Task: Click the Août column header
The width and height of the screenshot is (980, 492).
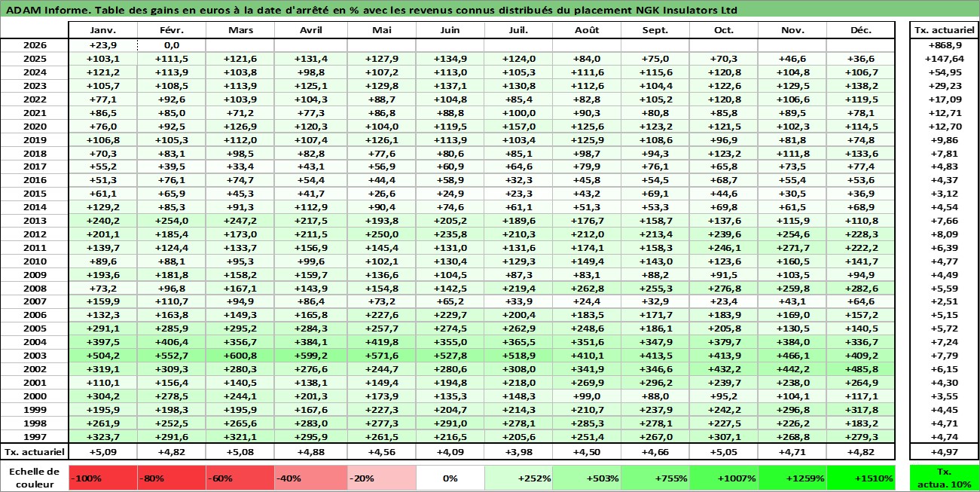Action: click(585, 30)
